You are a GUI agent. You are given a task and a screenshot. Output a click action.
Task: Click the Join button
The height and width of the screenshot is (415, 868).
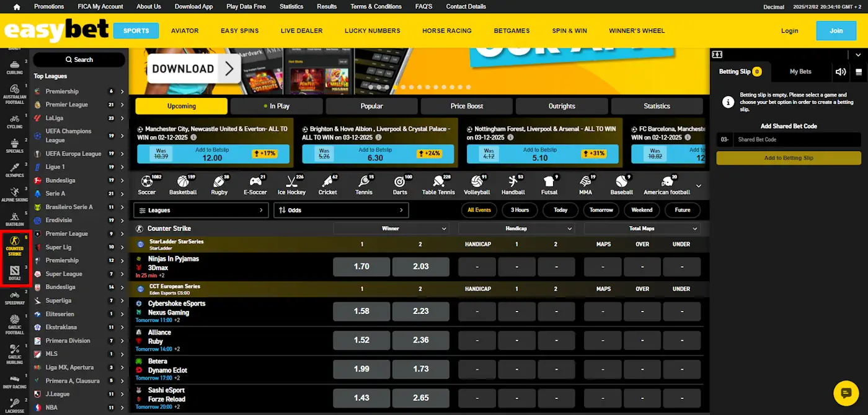tap(836, 30)
